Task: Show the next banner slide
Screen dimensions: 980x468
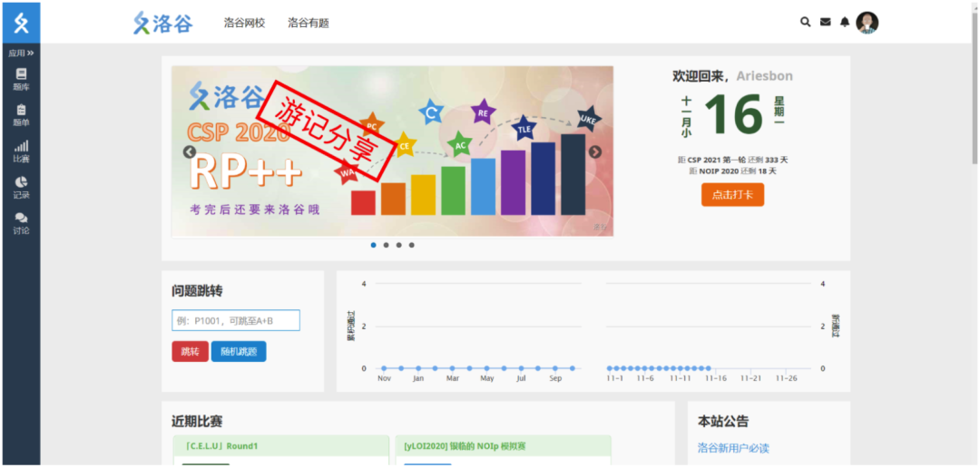Action: click(x=595, y=151)
